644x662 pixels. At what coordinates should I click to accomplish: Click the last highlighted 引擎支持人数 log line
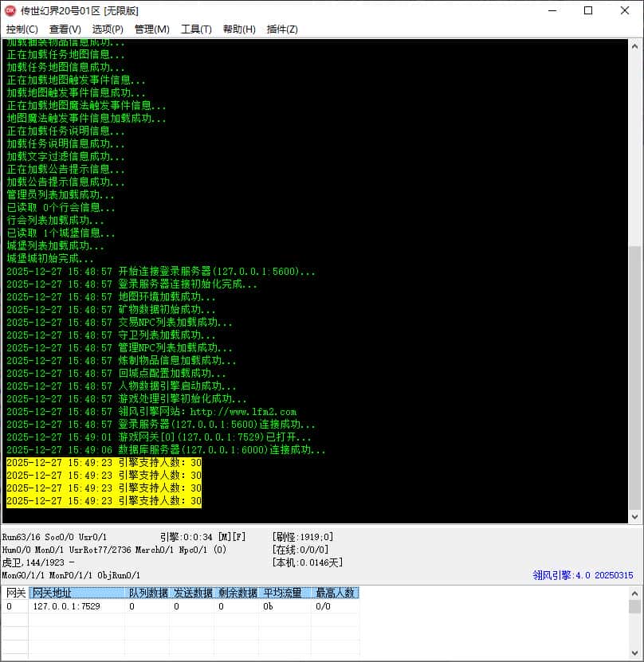pyautogui.click(x=104, y=501)
